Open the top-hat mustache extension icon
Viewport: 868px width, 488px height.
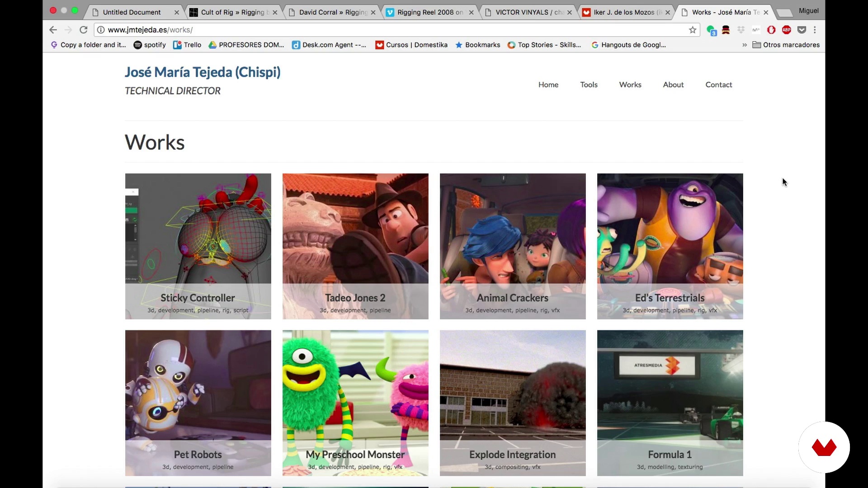726,30
